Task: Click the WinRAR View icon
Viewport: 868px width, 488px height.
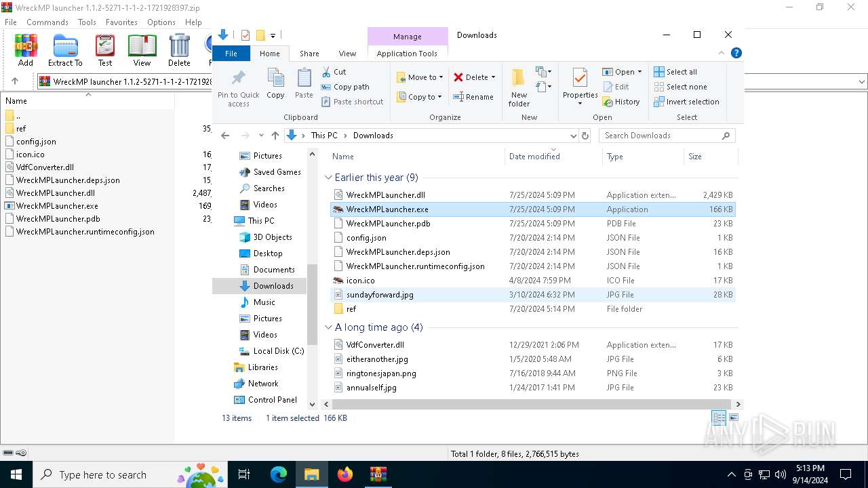Action: 142,50
